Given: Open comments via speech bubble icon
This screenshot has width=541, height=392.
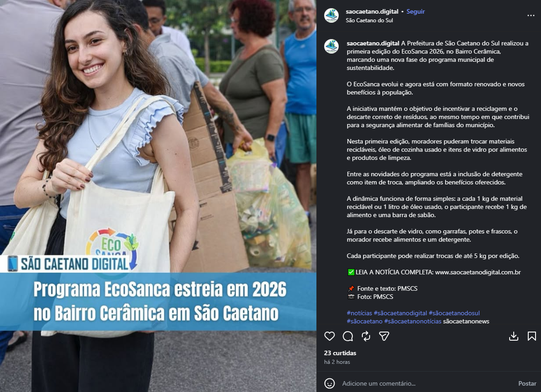Looking at the screenshot, I should pos(348,336).
